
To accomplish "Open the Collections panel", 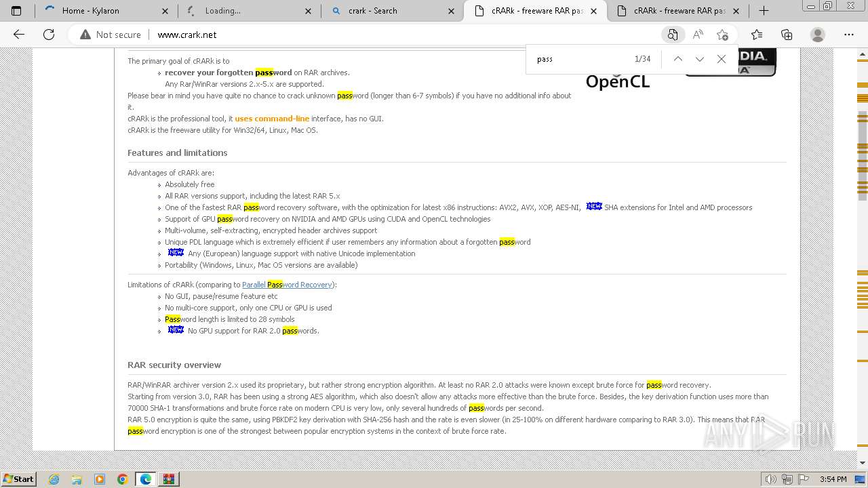I will point(787,35).
